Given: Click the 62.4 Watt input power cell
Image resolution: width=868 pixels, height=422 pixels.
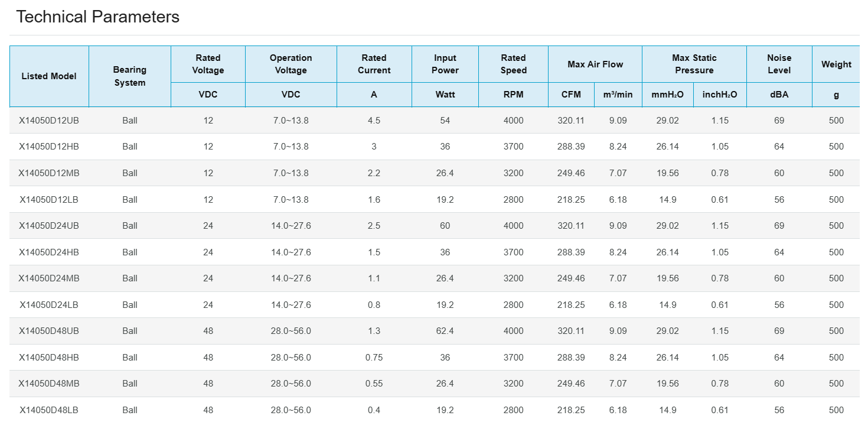Looking at the screenshot, I should 445,331.
